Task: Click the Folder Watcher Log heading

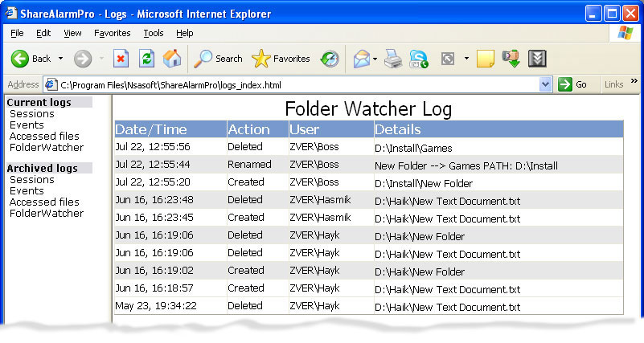Action: (x=368, y=108)
